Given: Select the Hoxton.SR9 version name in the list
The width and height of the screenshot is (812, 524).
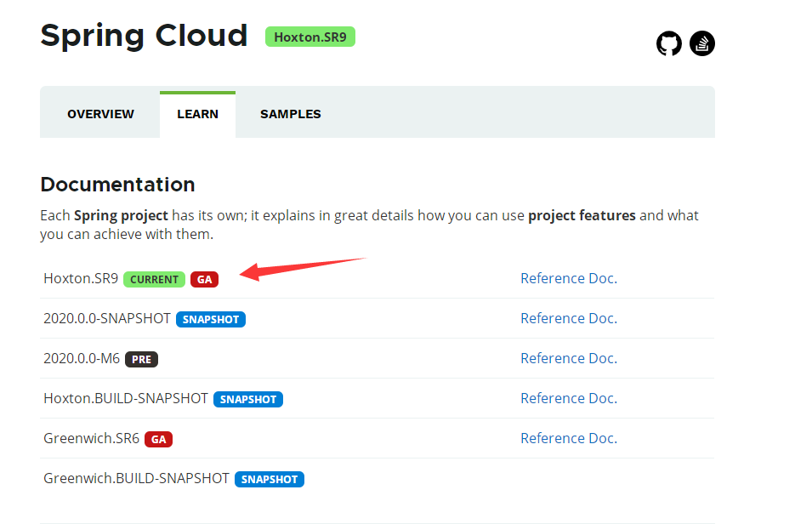Looking at the screenshot, I should click(x=81, y=278).
